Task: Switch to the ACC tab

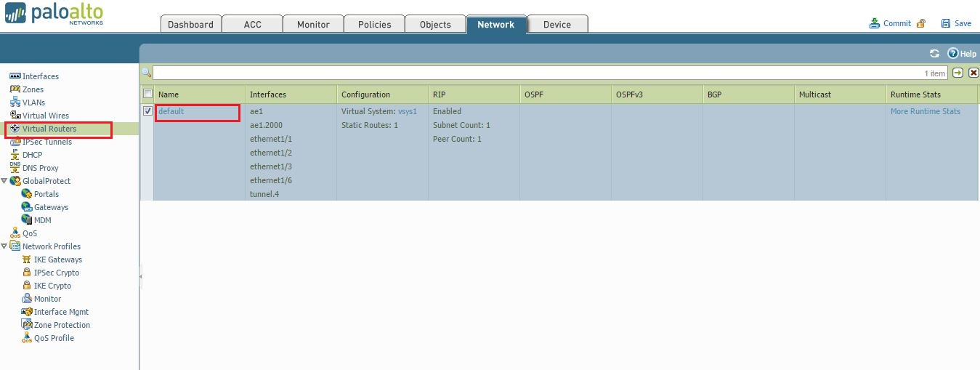Action: 252,24
